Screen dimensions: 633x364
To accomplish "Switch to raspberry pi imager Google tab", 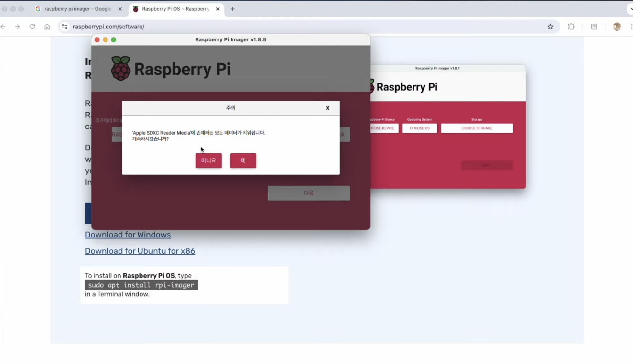I will (x=78, y=9).
